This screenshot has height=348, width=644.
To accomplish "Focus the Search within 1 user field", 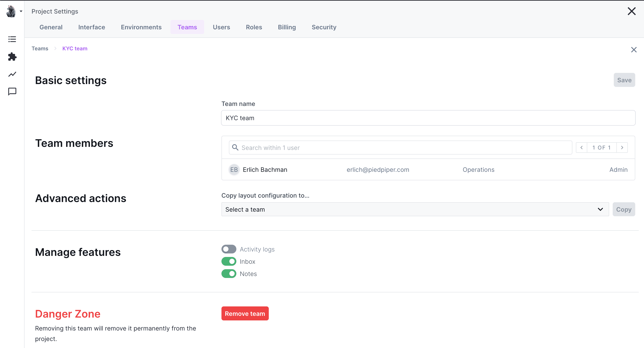I will tap(400, 148).
